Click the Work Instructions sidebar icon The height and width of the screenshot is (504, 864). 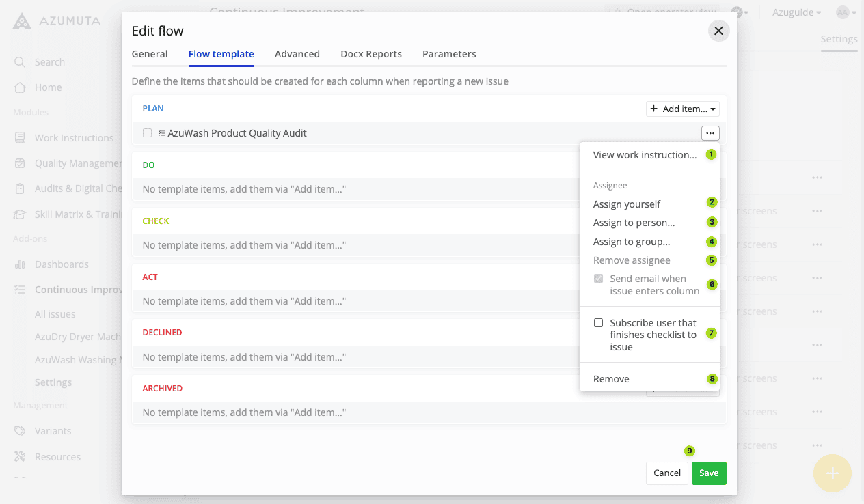pos(21,138)
